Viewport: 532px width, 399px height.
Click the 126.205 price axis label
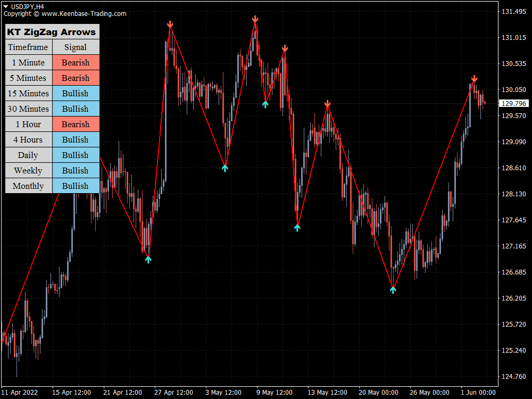click(x=514, y=298)
